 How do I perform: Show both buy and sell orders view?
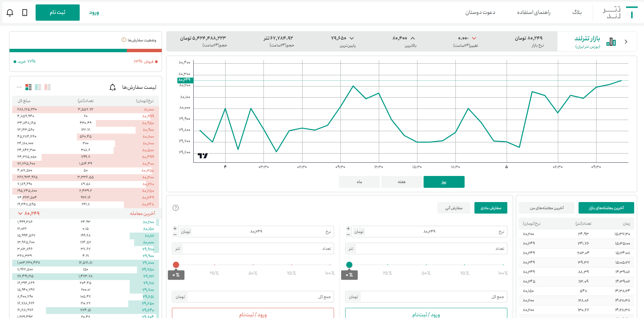(28, 87)
